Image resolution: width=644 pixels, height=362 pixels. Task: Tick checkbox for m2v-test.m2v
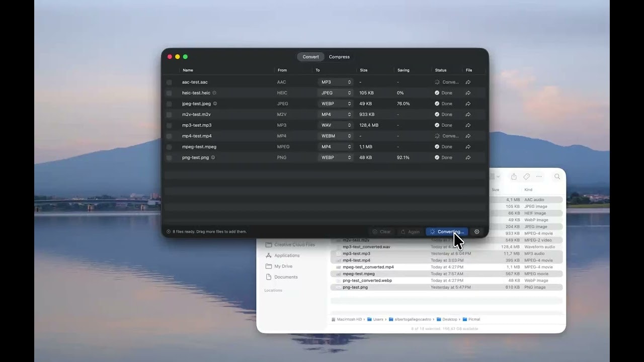169,115
